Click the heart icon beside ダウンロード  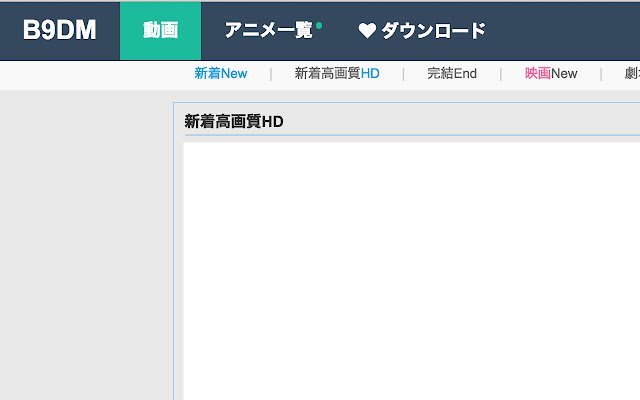[367, 31]
